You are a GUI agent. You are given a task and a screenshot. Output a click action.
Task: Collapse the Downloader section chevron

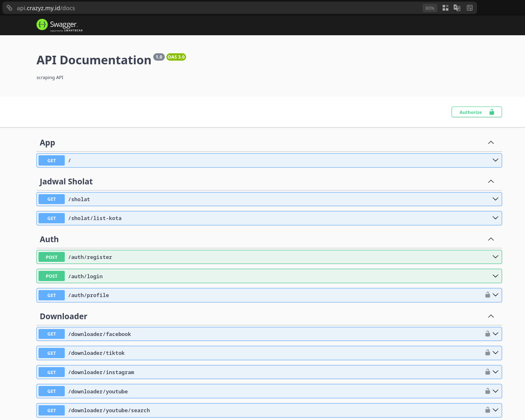491,316
